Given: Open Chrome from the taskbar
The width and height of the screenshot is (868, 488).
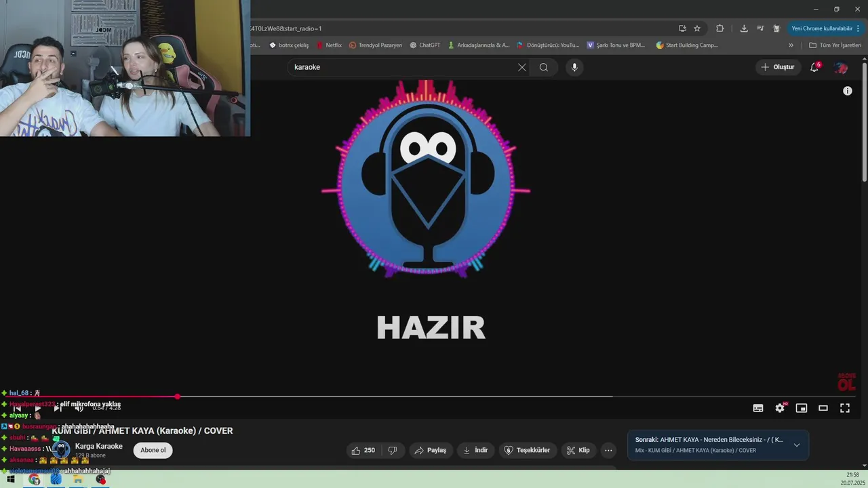Looking at the screenshot, I should (34, 479).
